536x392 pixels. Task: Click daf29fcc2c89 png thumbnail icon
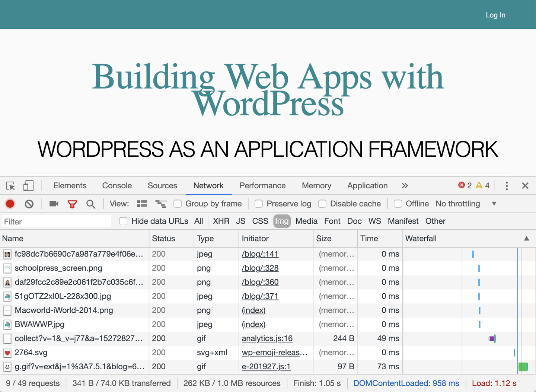7,282
